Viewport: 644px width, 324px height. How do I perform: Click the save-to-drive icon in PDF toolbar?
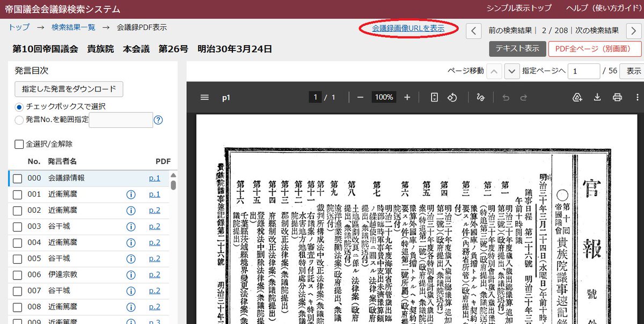(x=577, y=97)
